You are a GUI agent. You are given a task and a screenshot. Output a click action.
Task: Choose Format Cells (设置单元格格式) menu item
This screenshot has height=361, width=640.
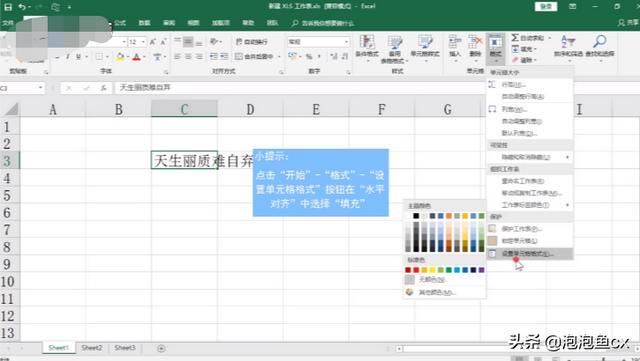pos(530,254)
